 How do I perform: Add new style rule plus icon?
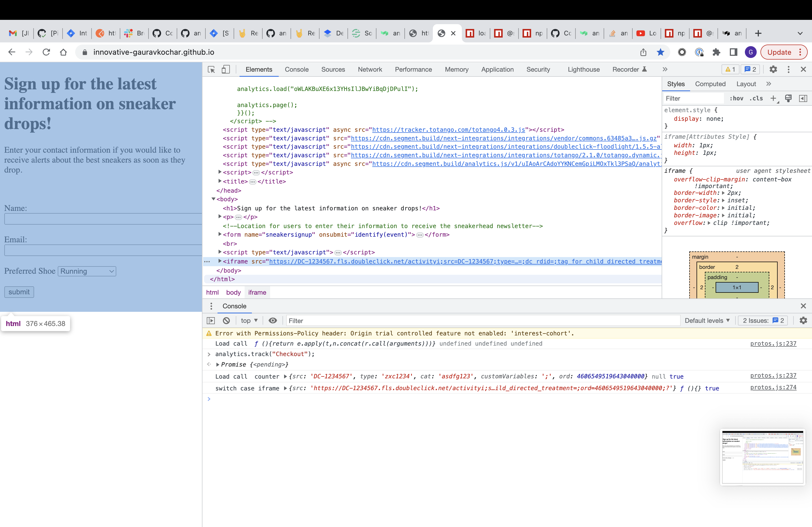coord(773,98)
